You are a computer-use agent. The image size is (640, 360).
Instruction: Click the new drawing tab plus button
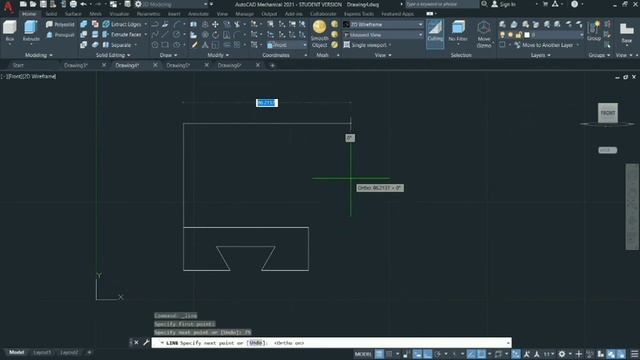[272, 65]
